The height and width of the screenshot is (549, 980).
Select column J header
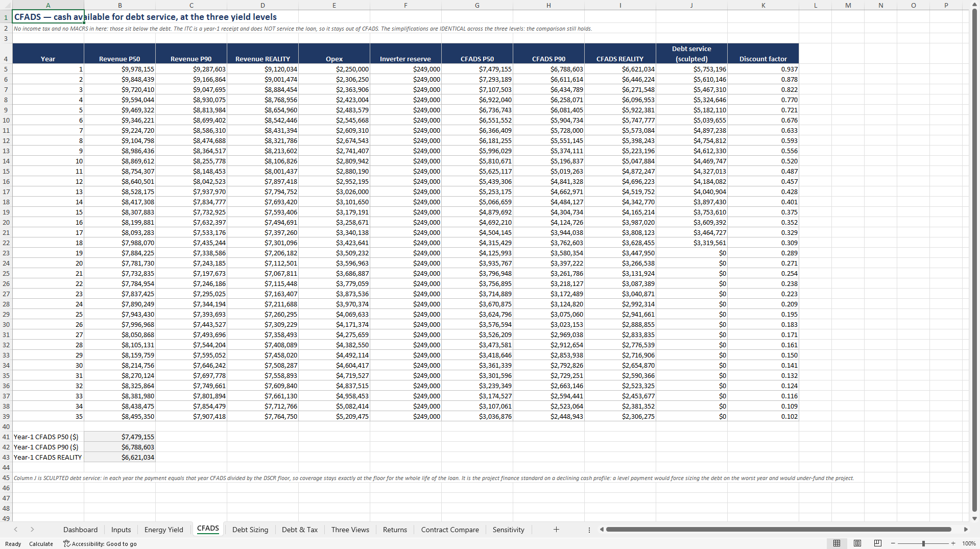pyautogui.click(x=691, y=5)
